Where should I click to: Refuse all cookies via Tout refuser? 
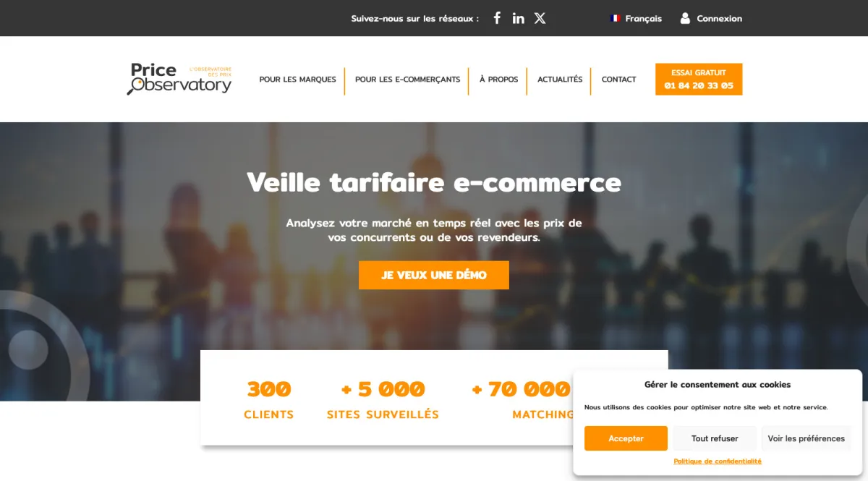point(715,438)
